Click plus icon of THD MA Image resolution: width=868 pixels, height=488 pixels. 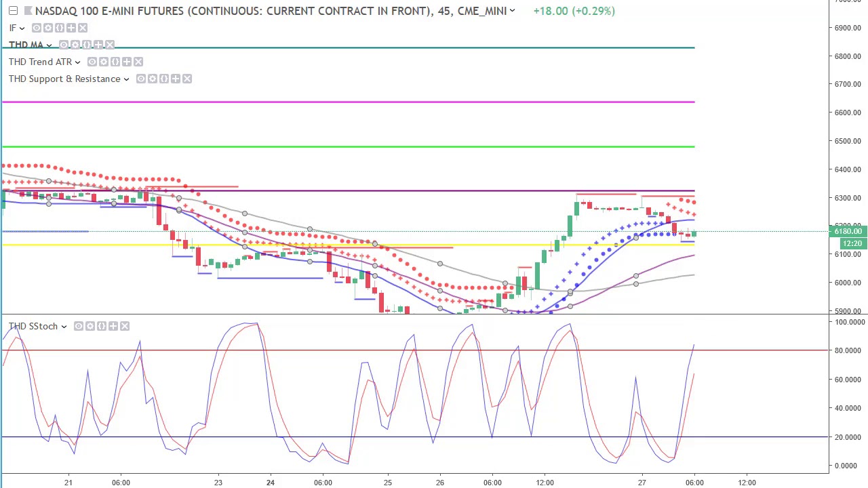[98, 45]
